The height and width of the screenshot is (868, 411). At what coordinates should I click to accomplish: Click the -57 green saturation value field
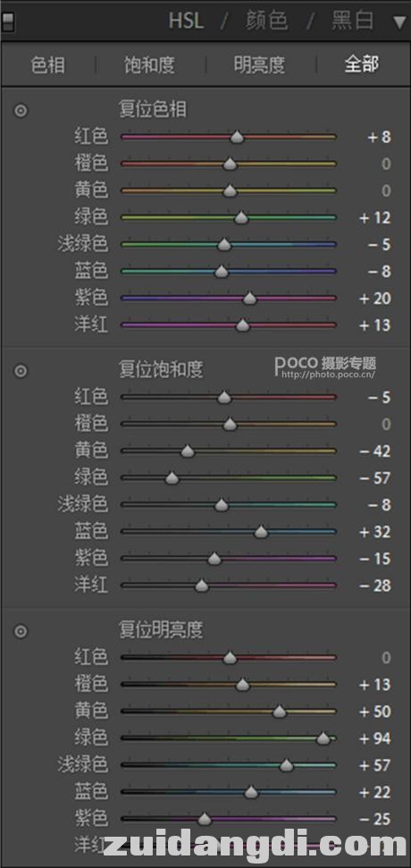click(x=374, y=478)
